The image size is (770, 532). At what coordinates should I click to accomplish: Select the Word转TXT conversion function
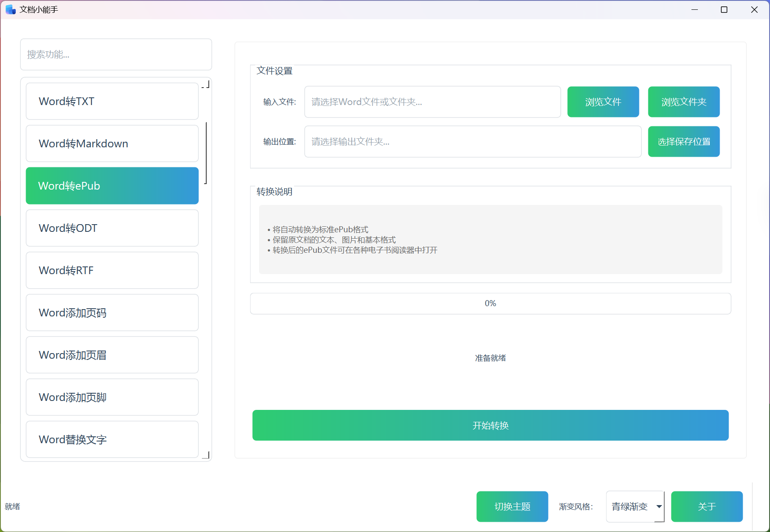(x=112, y=101)
